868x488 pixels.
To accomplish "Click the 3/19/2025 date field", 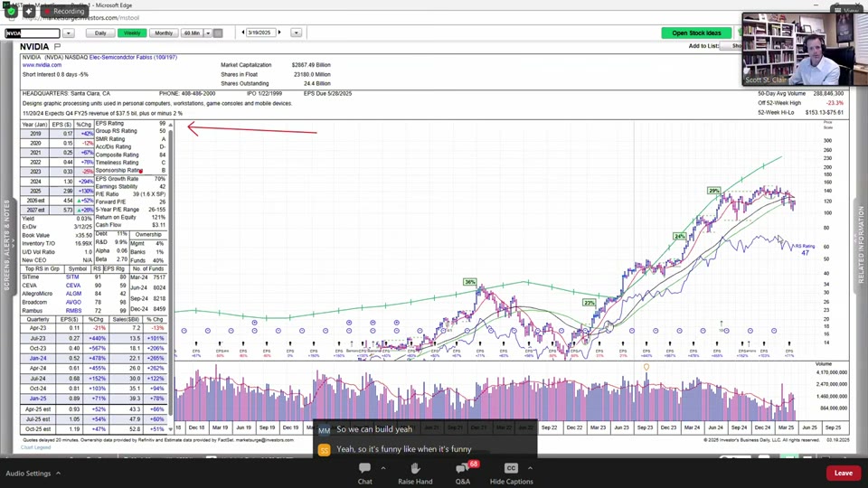I will [x=259, y=33].
